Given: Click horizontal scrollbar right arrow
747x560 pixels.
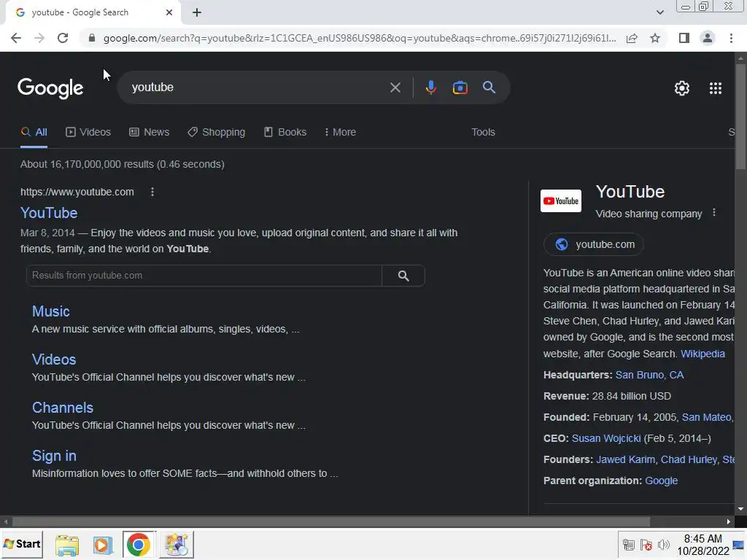Looking at the screenshot, I should point(729,522).
